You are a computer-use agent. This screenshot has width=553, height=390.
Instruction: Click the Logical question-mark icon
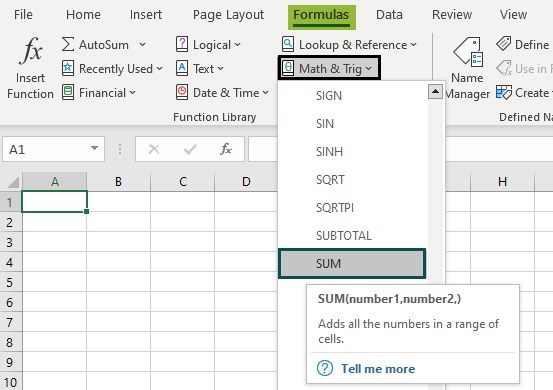point(182,44)
